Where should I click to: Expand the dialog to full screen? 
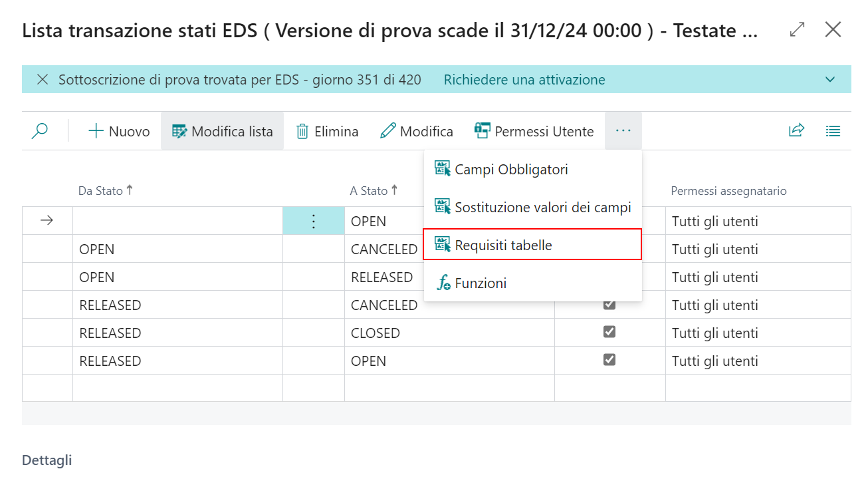797,29
